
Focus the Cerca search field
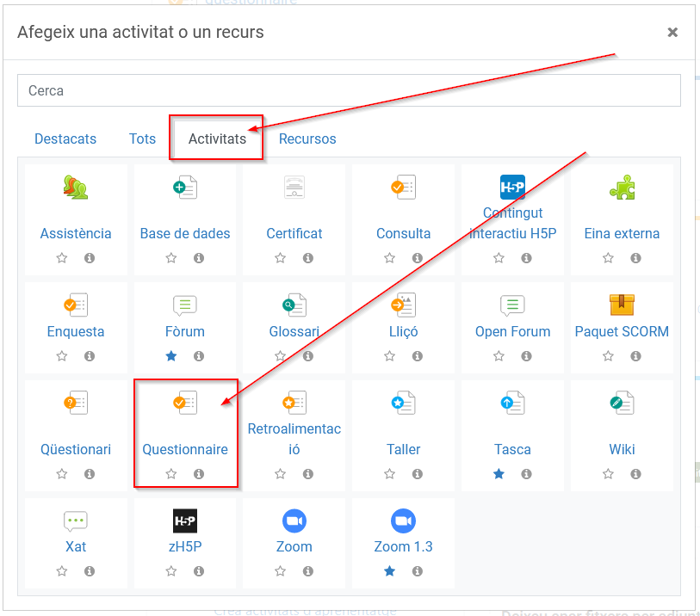(349, 90)
